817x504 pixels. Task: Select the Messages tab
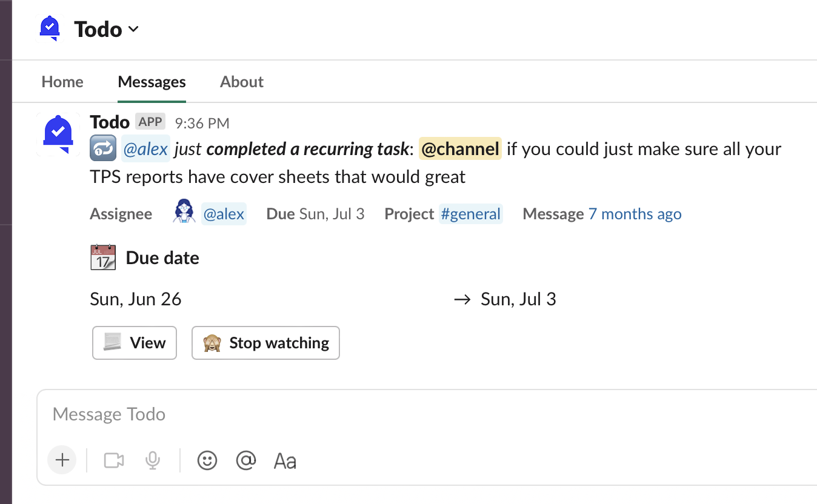(x=152, y=82)
